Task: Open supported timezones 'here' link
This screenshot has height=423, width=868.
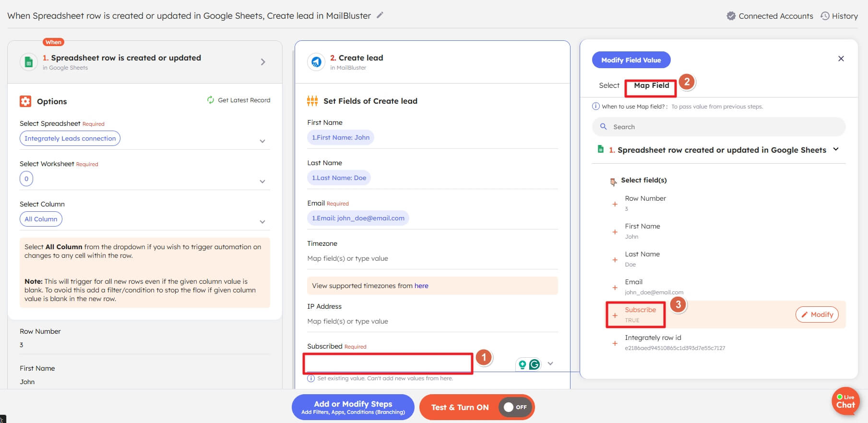Action: (421, 286)
